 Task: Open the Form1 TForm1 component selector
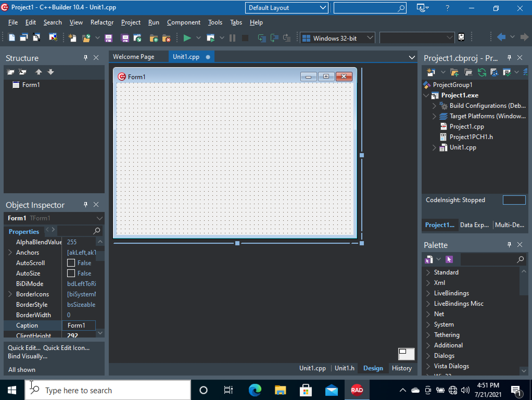point(54,218)
